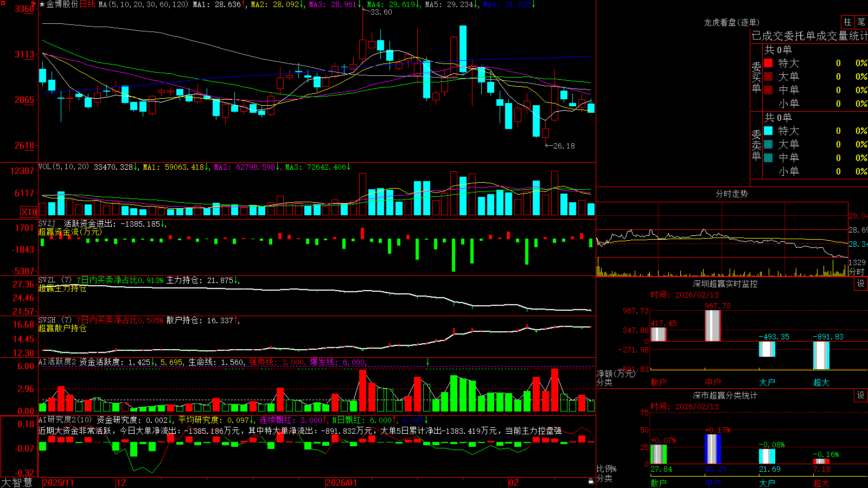Image resolution: width=868 pixels, height=488 pixels.
Task: Click the 分时走势 panel title
Action: pyautogui.click(x=731, y=194)
